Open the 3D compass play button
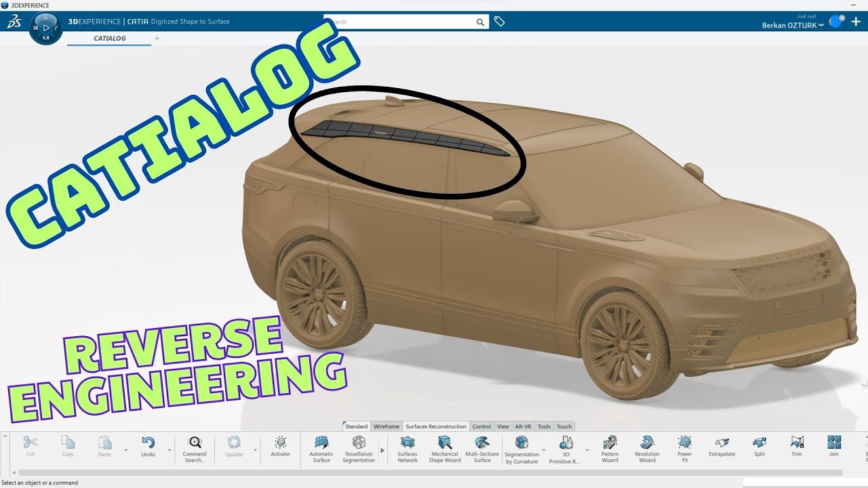868x488 pixels. 46,28
